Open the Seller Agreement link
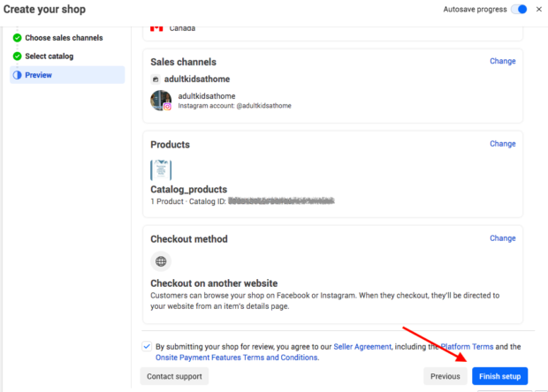Screen dimensions: 548x392 360,347
